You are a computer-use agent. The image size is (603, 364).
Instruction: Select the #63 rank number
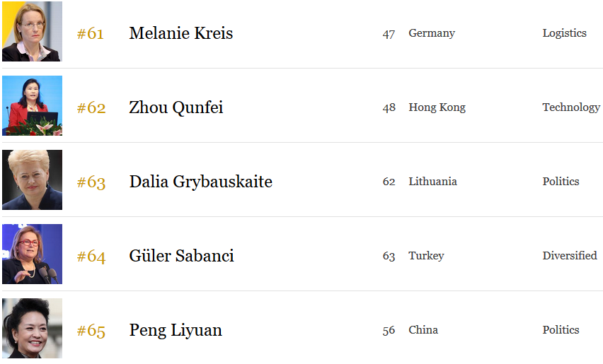pyautogui.click(x=91, y=182)
